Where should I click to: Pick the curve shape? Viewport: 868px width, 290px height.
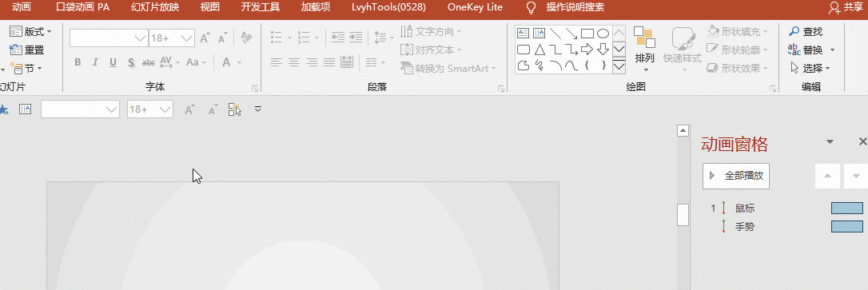pyautogui.click(x=571, y=66)
